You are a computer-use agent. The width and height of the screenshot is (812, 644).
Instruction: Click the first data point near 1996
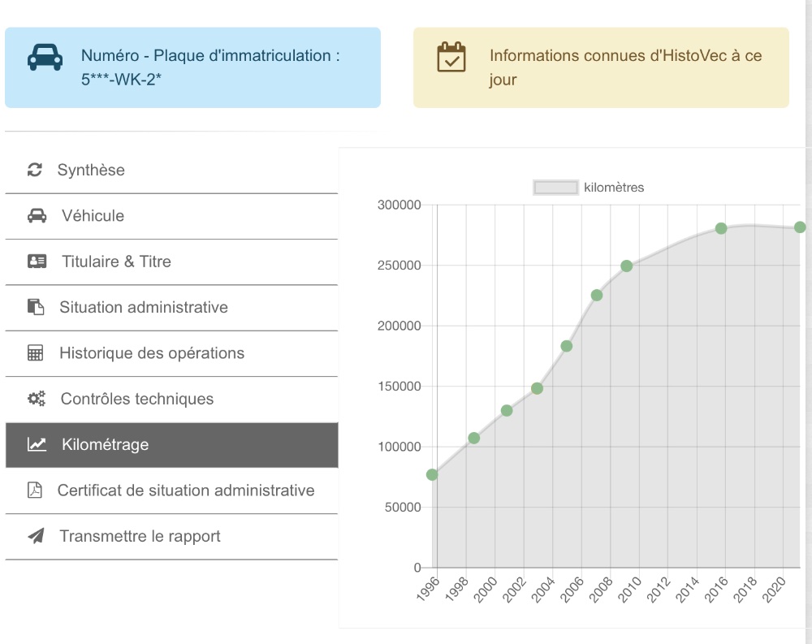coord(432,474)
